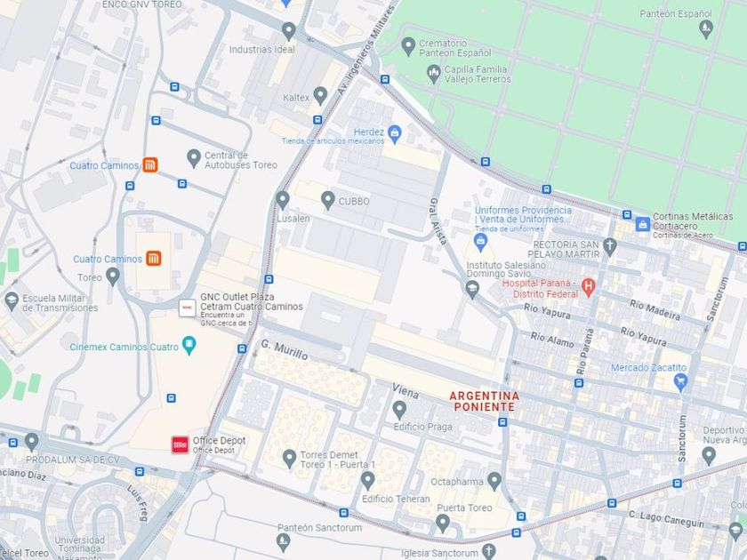Open the Cortinas Metálicas Cortiacero shop icon

pos(643,224)
